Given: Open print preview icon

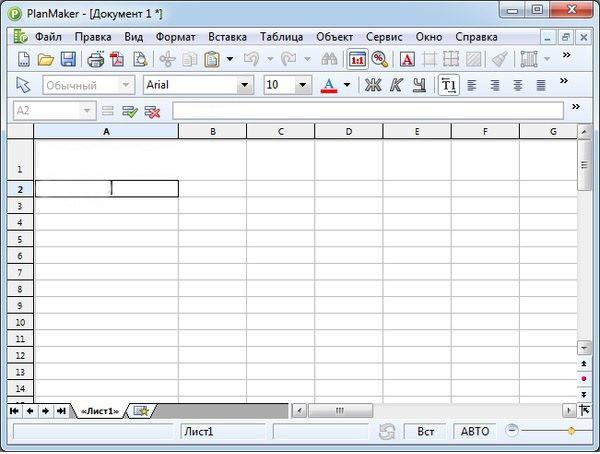Looking at the screenshot, I should 140,59.
